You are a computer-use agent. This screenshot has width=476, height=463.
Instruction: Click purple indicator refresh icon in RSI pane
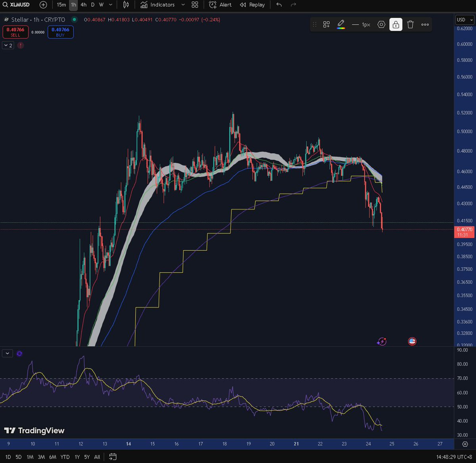point(19,353)
